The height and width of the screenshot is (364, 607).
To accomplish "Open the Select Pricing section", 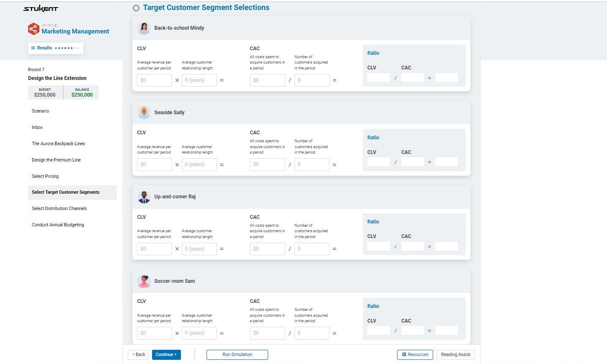I will [x=45, y=176].
